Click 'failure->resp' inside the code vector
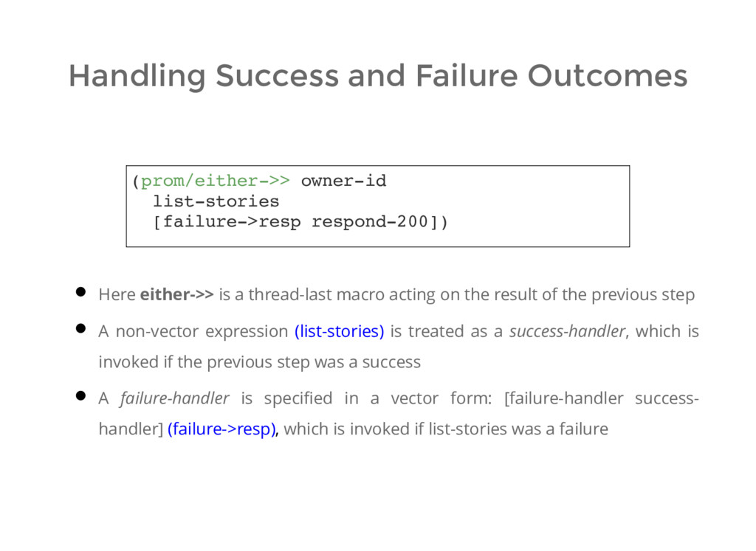The width and height of the screenshot is (756, 551). point(232,221)
